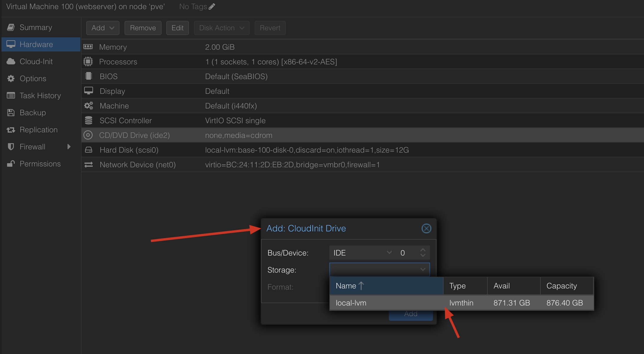Click the Network Device arrows icon
644x354 pixels.
coord(89,165)
